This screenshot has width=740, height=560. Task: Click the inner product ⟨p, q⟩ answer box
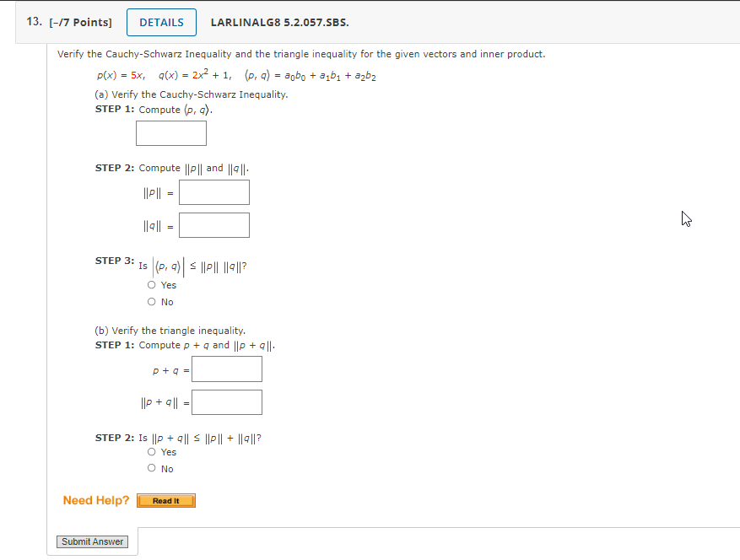tap(170, 132)
